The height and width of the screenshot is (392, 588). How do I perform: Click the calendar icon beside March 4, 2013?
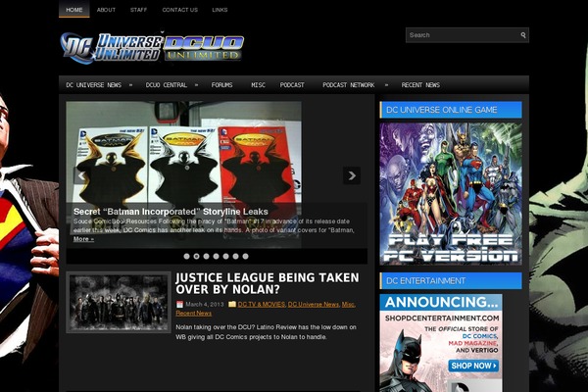pyautogui.click(x=179, y=304)
